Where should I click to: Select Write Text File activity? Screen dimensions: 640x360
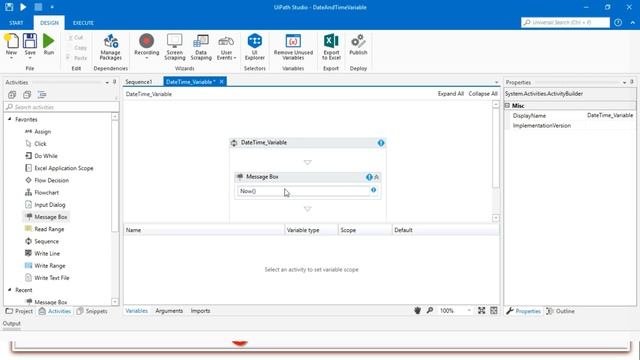click(47, 278)
